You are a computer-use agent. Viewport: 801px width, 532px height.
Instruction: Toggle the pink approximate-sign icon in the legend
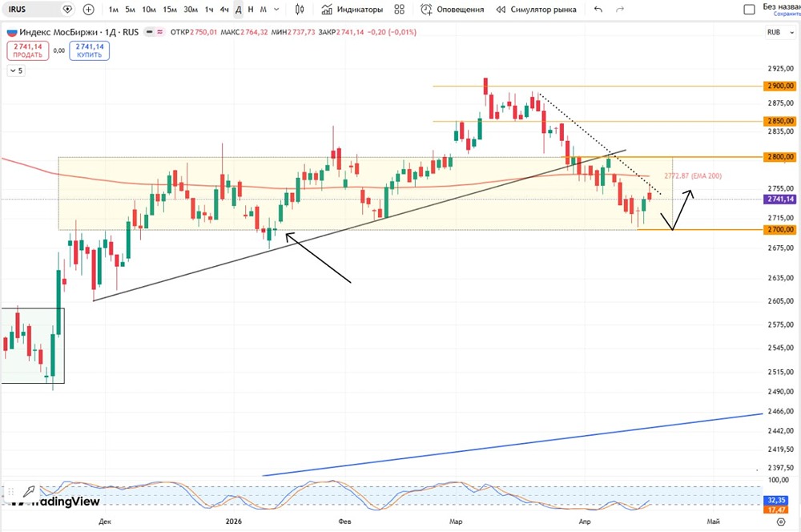pyautogui.click(x=160, y=32)
